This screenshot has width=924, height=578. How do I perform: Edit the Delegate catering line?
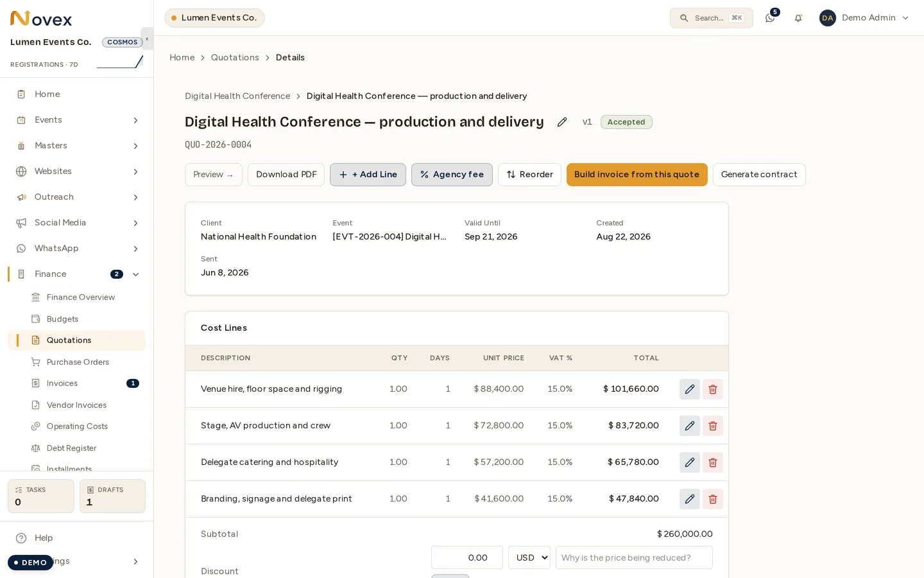(x=690, y=462)
